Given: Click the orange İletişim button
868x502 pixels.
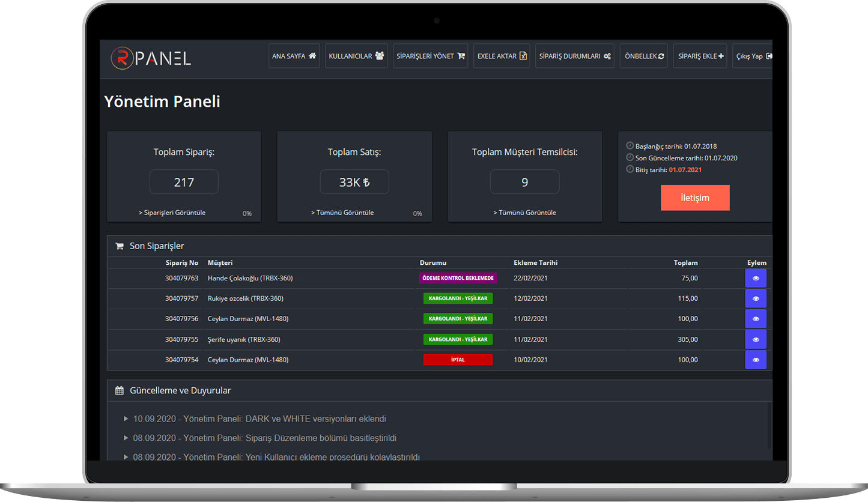Looking at the screenshot, I should (x=695, y=198).
